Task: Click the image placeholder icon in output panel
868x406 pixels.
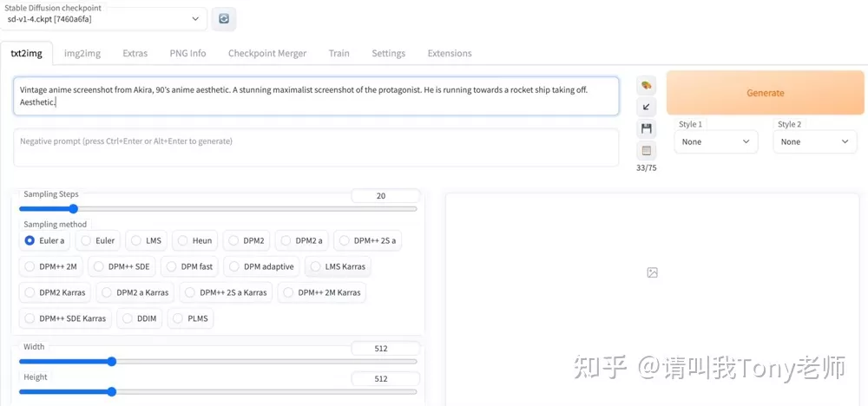Action: (x=652, y=272)
